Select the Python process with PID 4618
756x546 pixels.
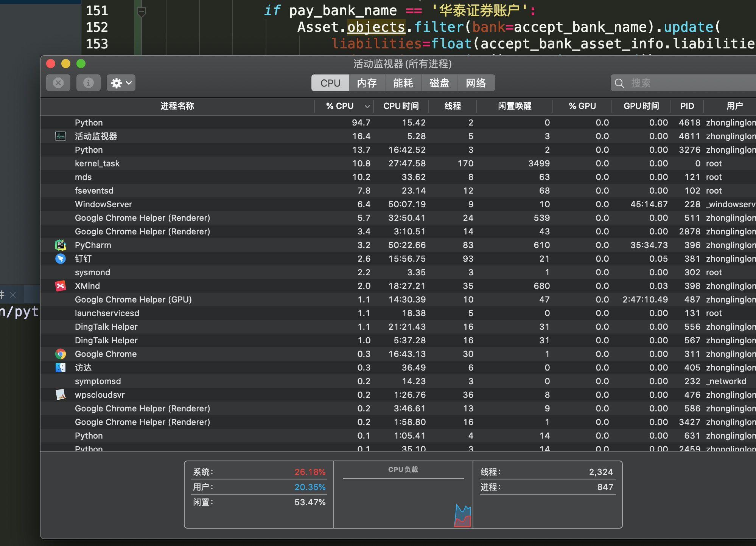click(x=398, y=123)
